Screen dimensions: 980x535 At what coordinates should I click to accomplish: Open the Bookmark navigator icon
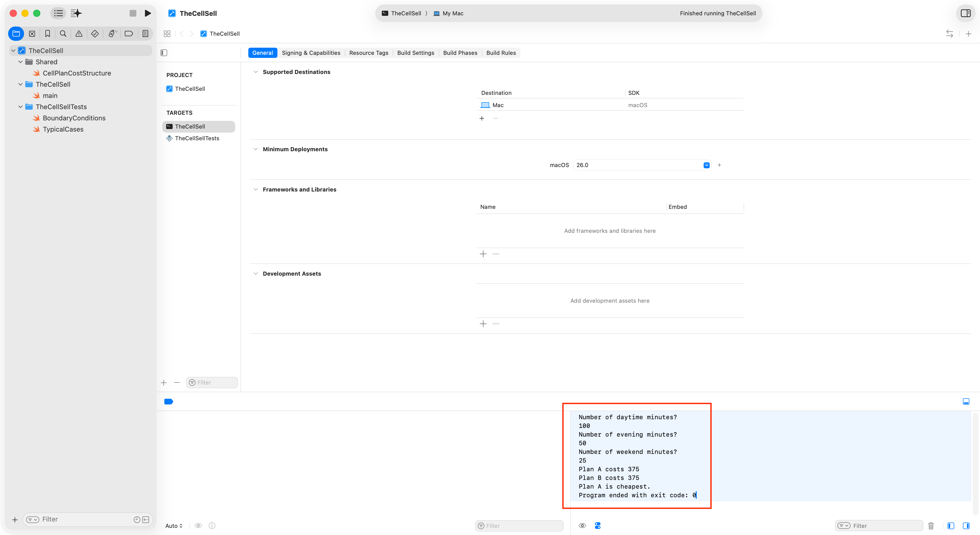tap(47, 33)
